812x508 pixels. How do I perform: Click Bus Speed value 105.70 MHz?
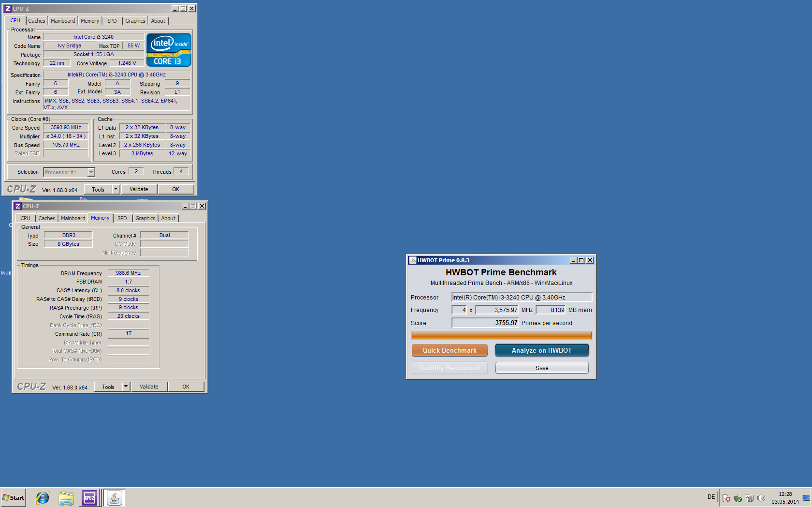click(x=66, y=145)
